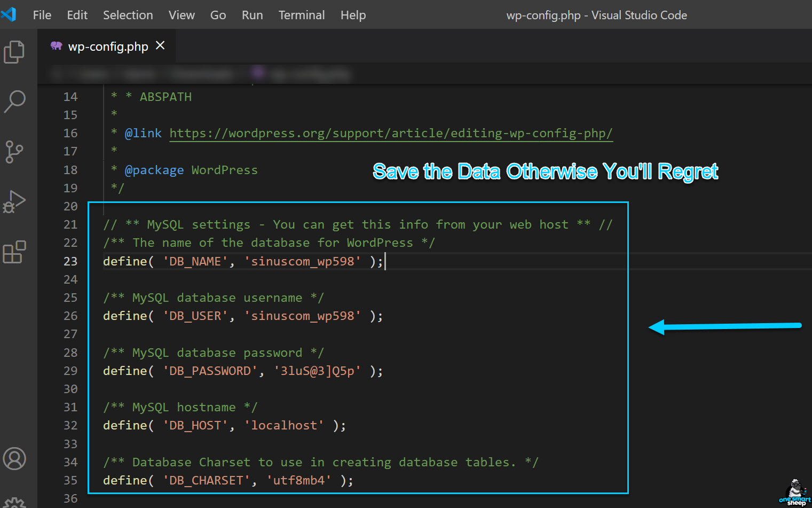Click the VS Code logo icon
This screenshot has height=508, width=812.
[9, 14]
